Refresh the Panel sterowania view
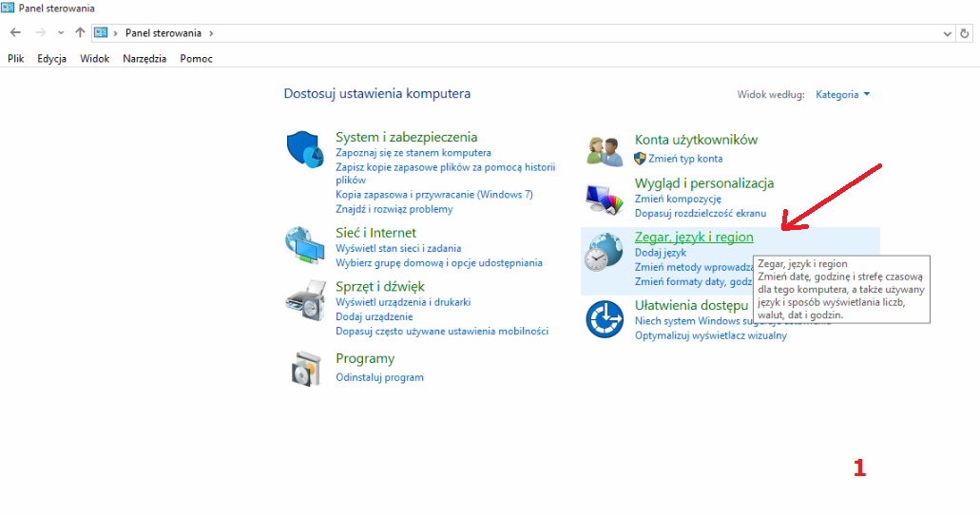Screen dimensions: 980x515 (965, 33)
